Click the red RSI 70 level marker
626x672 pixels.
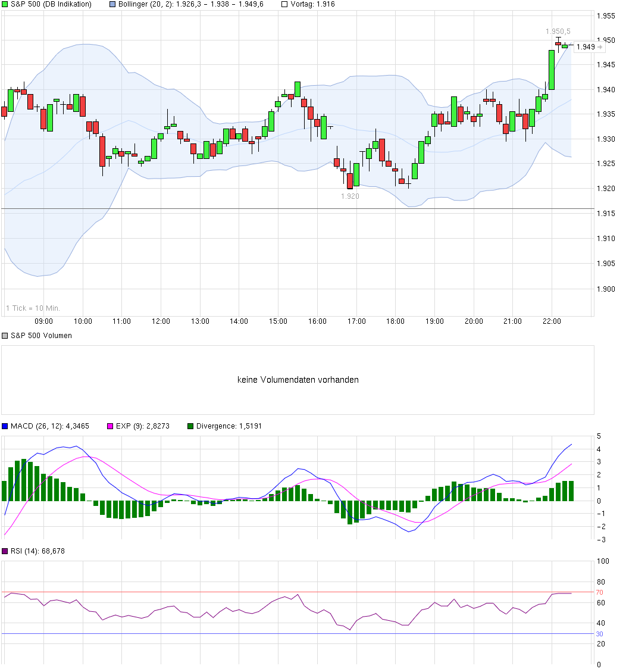tap(599, 592)
